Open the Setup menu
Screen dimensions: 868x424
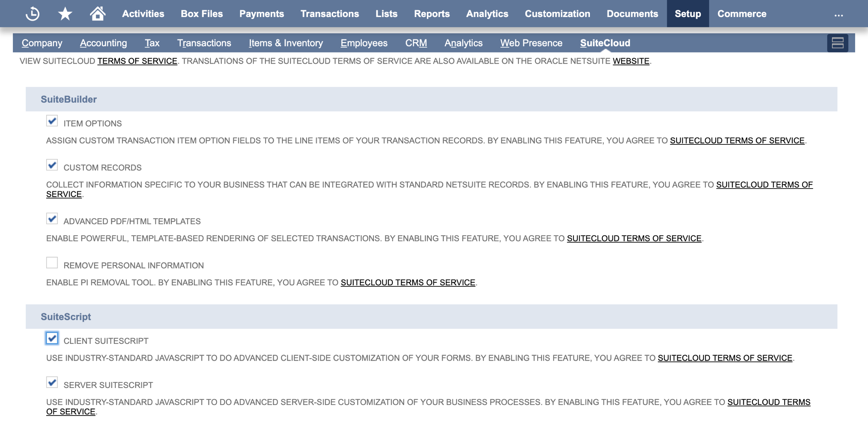point(688,14)
